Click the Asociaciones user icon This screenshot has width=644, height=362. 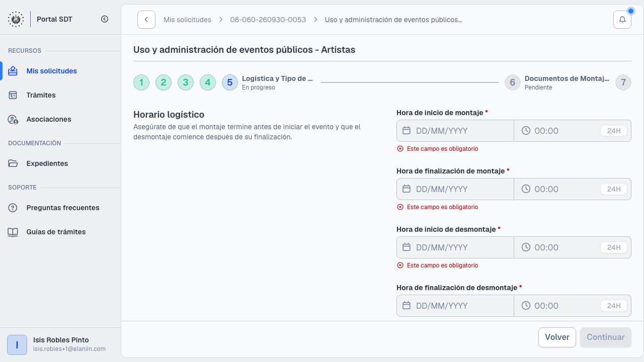(13, 119)
